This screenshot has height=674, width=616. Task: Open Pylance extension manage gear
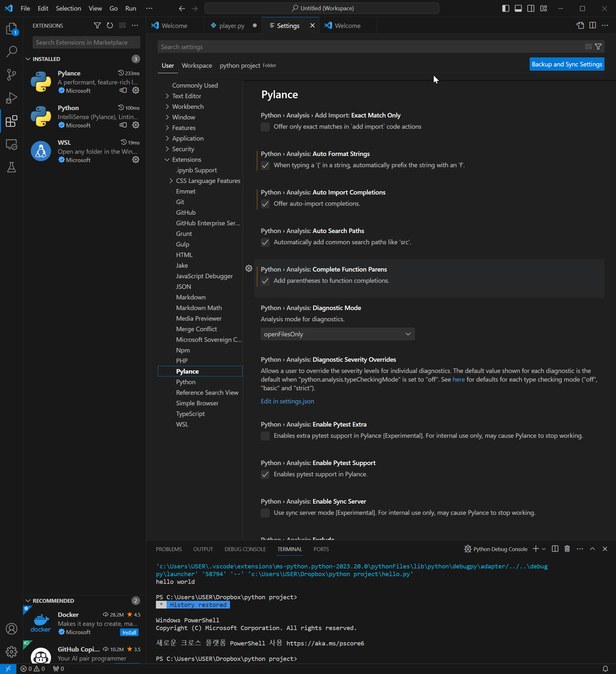tap(136, 90)
